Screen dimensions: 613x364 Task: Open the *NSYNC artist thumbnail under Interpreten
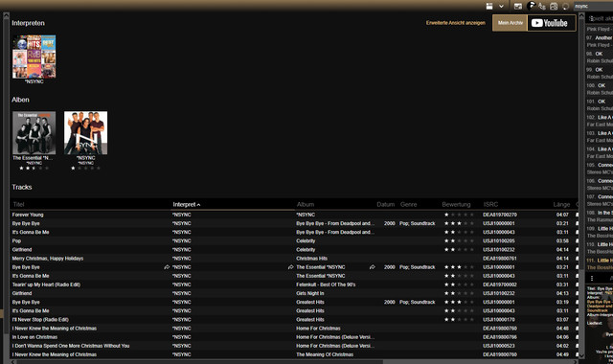click(34, 57)
